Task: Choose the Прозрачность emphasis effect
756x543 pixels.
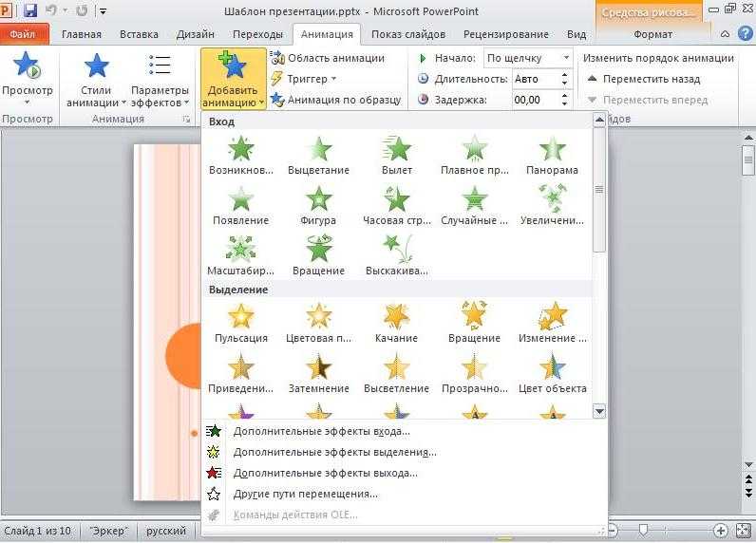Action: point(475,373)
